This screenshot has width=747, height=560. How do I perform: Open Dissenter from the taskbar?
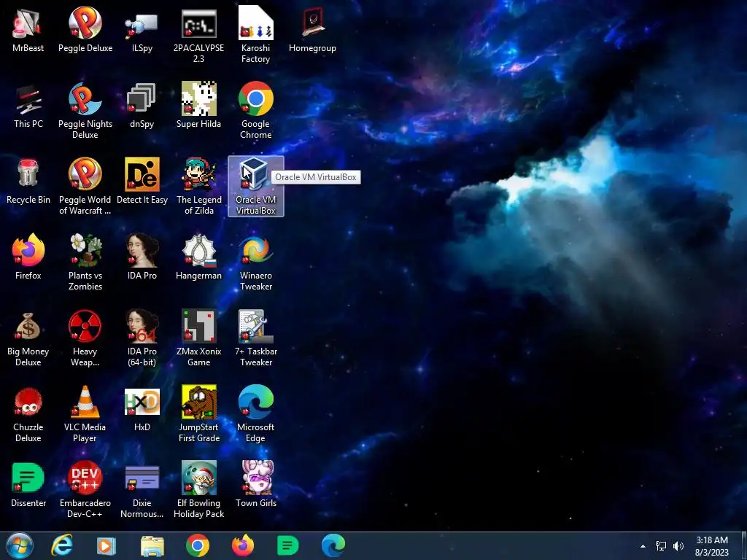pyautogui.click(x=287, y=545)
